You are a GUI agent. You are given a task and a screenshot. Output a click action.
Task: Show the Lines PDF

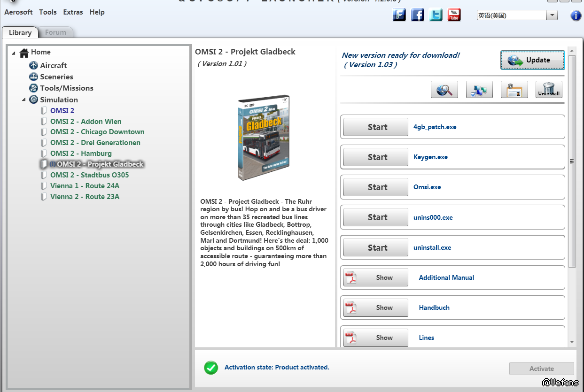[376, 338]
